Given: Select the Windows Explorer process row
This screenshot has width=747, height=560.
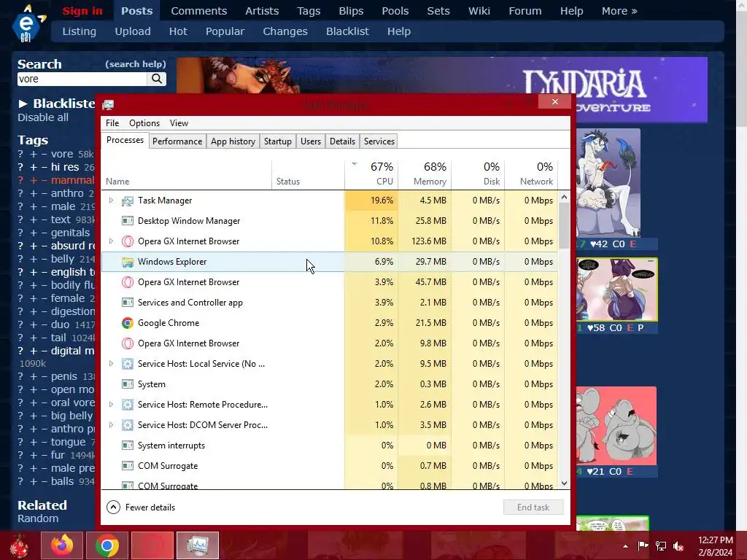Looking at the screenshot, I should point(329,262).
